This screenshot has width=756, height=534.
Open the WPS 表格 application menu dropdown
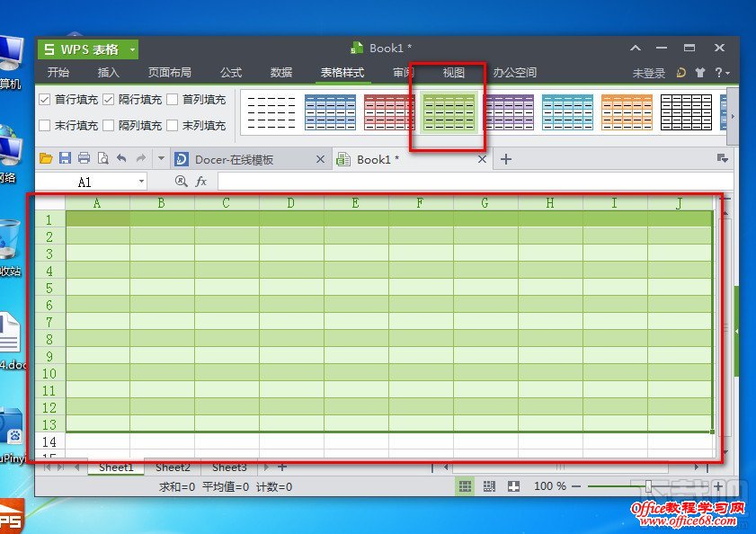133,49
